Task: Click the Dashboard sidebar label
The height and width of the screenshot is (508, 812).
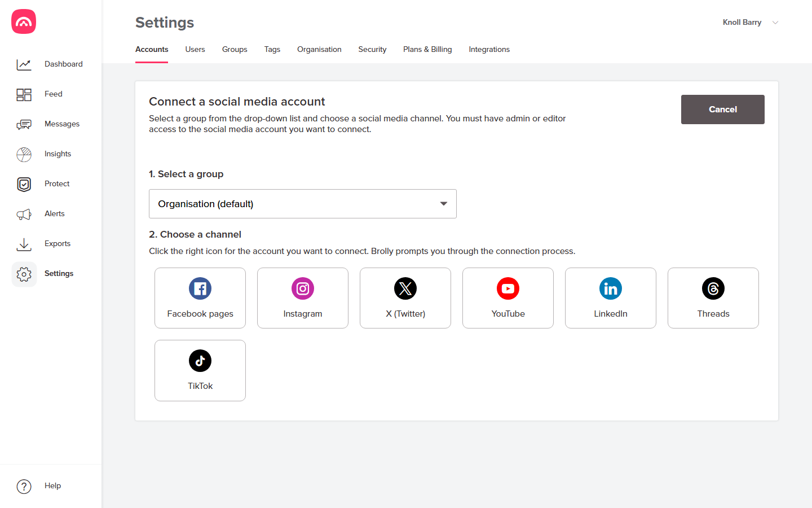Action: [64, 64]
